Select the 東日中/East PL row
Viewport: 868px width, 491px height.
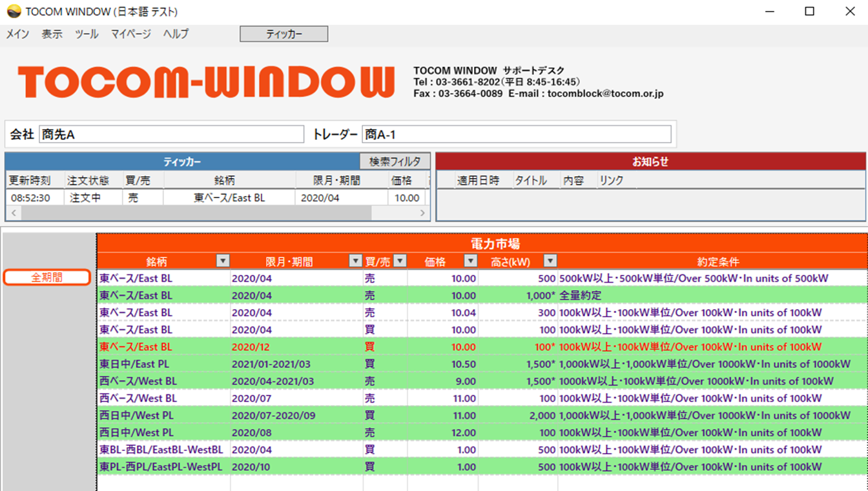[x=482, y=364]
